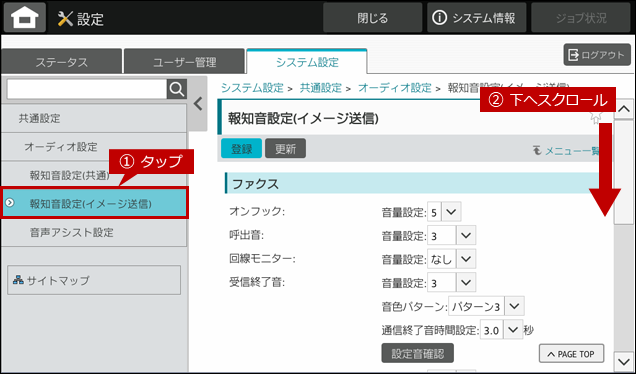Open the サイトマップ button
This screenshot has height=374, width=636.
94,280
